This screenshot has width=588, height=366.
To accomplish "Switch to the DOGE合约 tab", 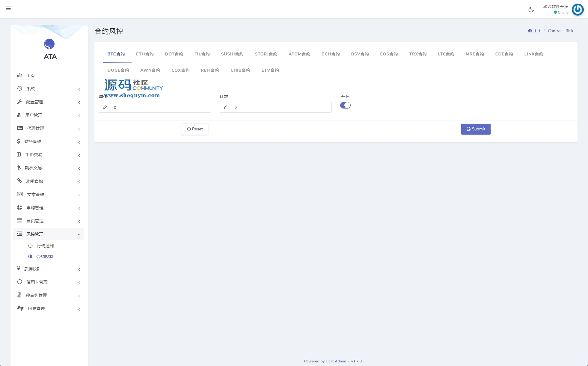I will pos(118,70).
